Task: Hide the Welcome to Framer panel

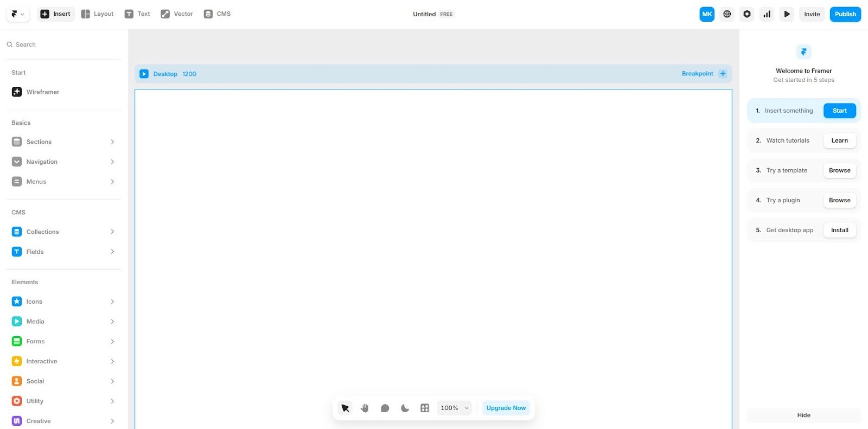Action: click(804, 415)
